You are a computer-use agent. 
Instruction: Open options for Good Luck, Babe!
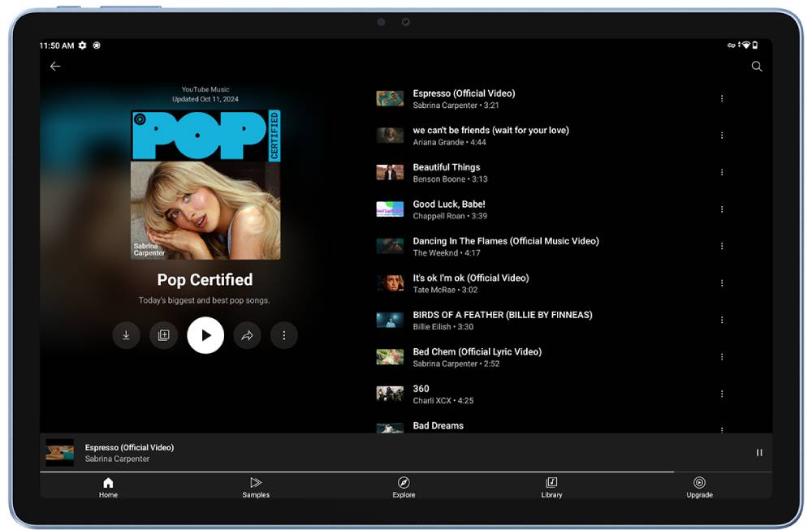pyautogui.click(x=722, y=209)
